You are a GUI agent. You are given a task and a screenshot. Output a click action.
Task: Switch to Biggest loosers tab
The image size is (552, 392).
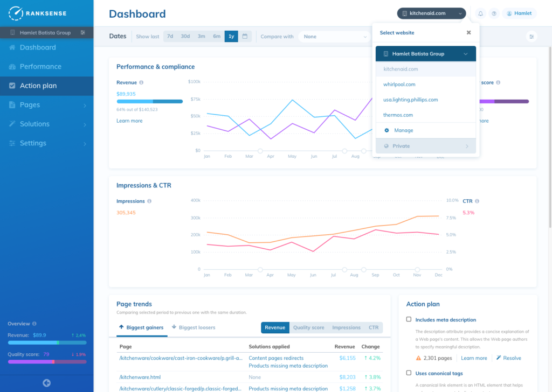pos(194,327)
